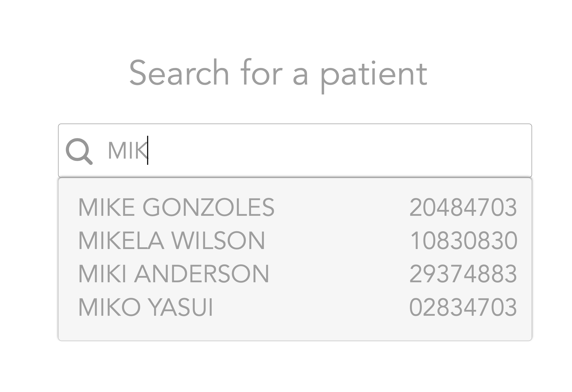This screenshot has width=572, height=392.
Task: Select patient ID 29374883
Action: (463, 274)
